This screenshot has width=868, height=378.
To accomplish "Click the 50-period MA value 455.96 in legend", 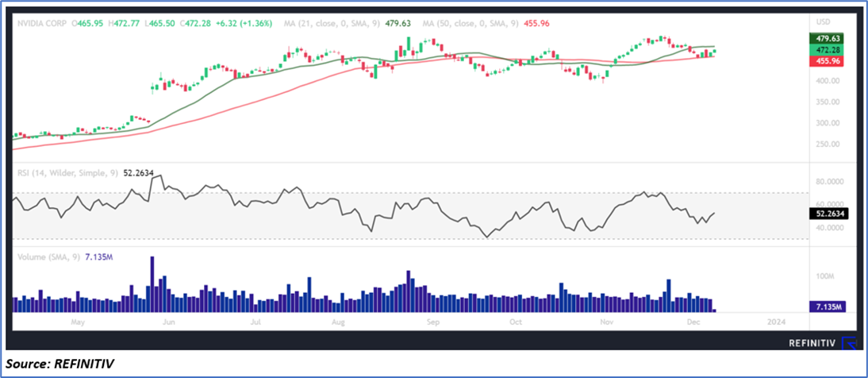I will [536, 23].
